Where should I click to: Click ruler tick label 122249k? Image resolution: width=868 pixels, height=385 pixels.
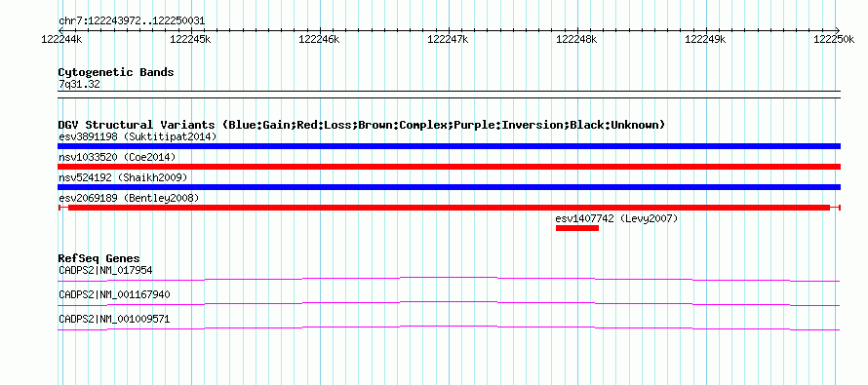706,39
